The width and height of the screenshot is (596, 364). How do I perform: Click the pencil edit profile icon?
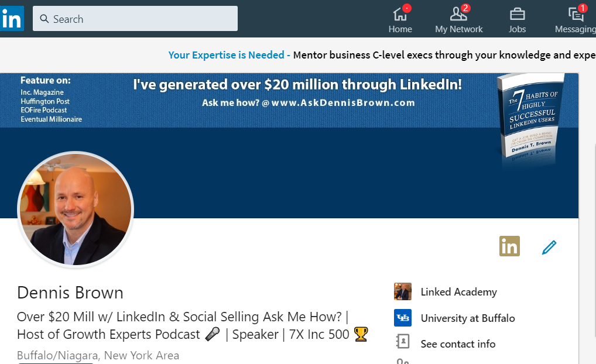[549, 247]
